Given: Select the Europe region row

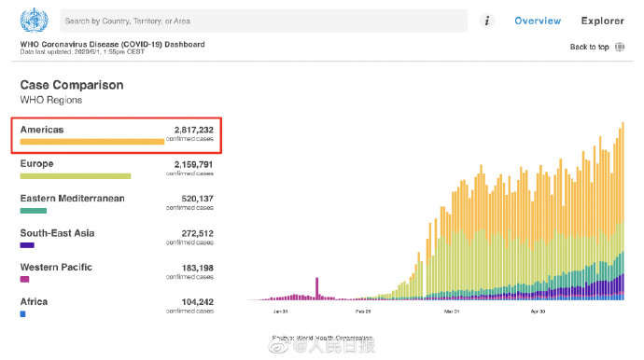Looking at the screenshot, I should (117, 170).
